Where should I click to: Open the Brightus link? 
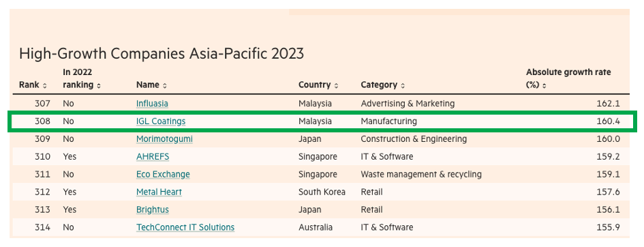(x=153, y=209)
